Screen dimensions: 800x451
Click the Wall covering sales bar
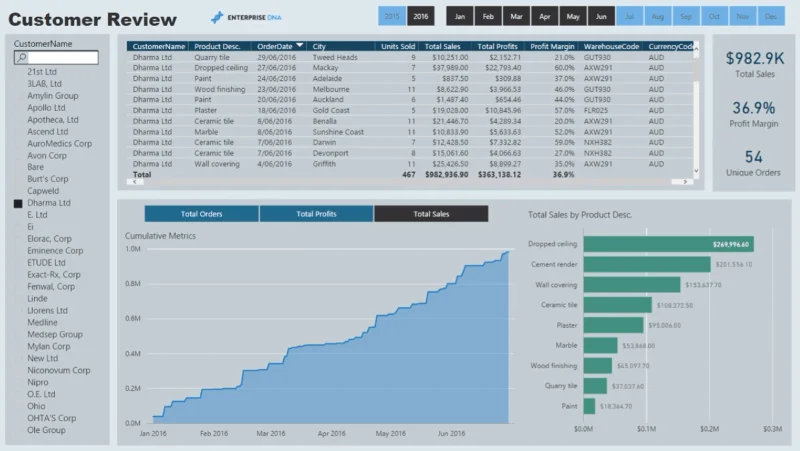click(x=632, y=285)
